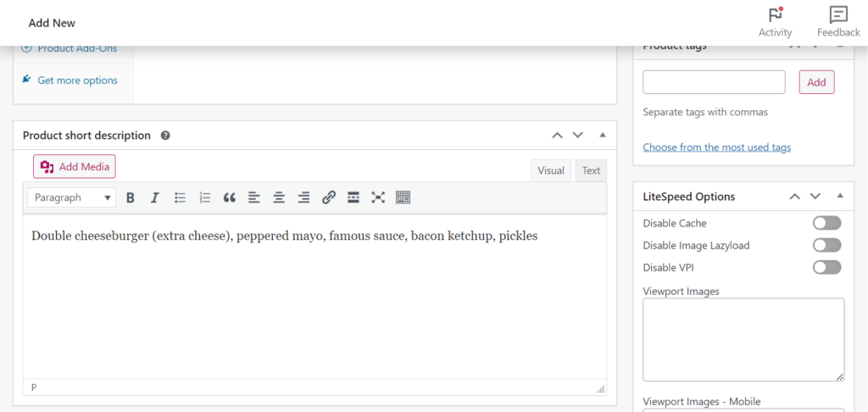
Task: Click the insert/edit link icon
Action: click(x=329, y=198)
